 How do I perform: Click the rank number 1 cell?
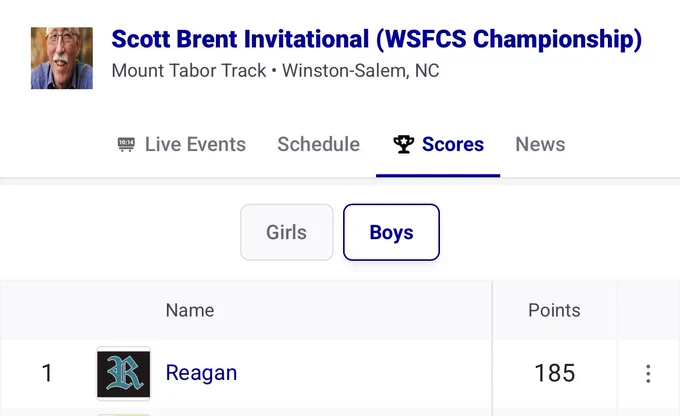point(47,373)
